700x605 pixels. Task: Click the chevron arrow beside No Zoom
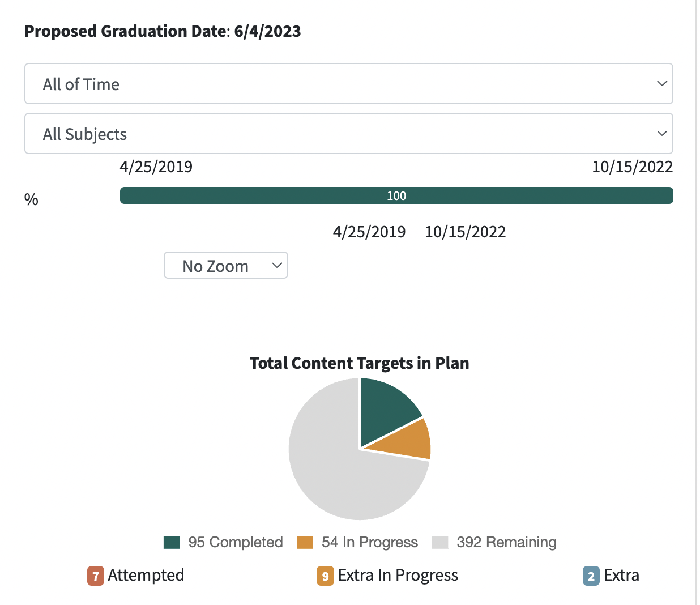tap(277, 266)
